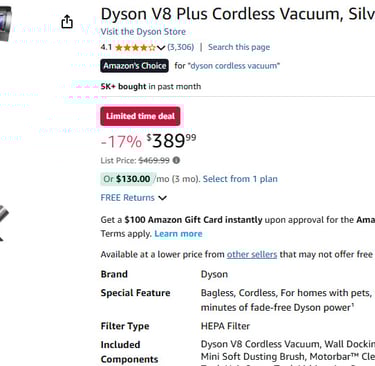Click the Limited time deal badge
Viewport: 375px width, 366px height.
(140, 116)
